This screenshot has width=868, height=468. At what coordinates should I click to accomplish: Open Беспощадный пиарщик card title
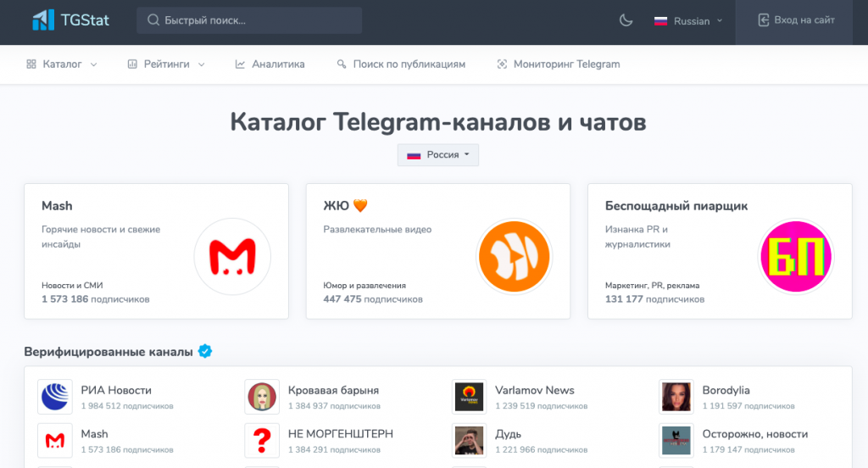point(676,205)
